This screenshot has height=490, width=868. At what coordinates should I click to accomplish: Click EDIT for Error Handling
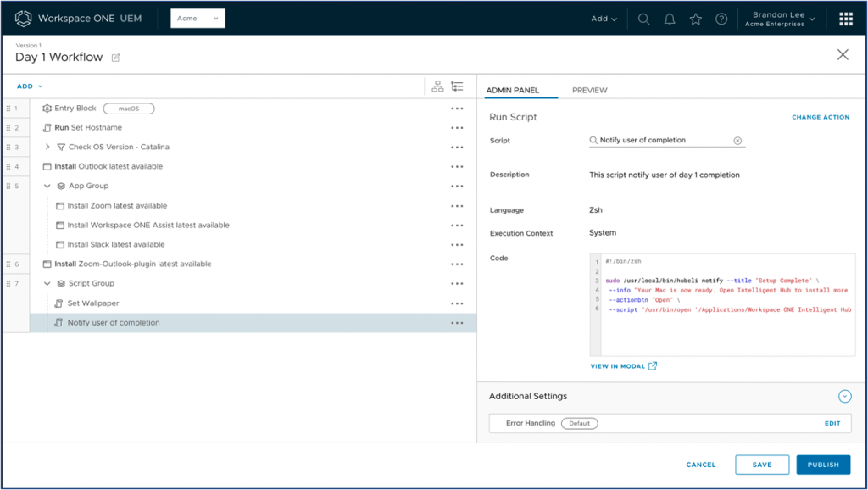(832, 424)
